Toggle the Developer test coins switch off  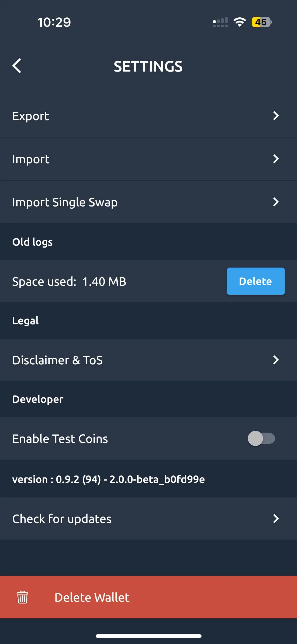[261, 439]
